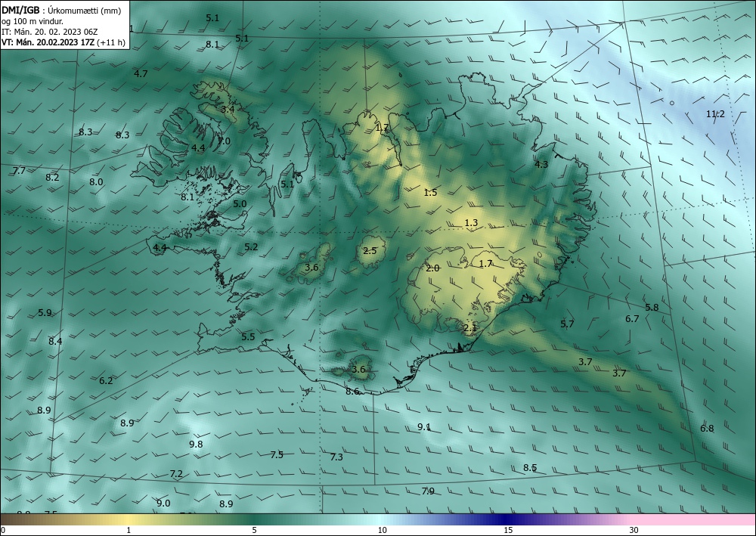Click the color scale tick label 15
Screen dimensions: 756x536
(508, 530)
